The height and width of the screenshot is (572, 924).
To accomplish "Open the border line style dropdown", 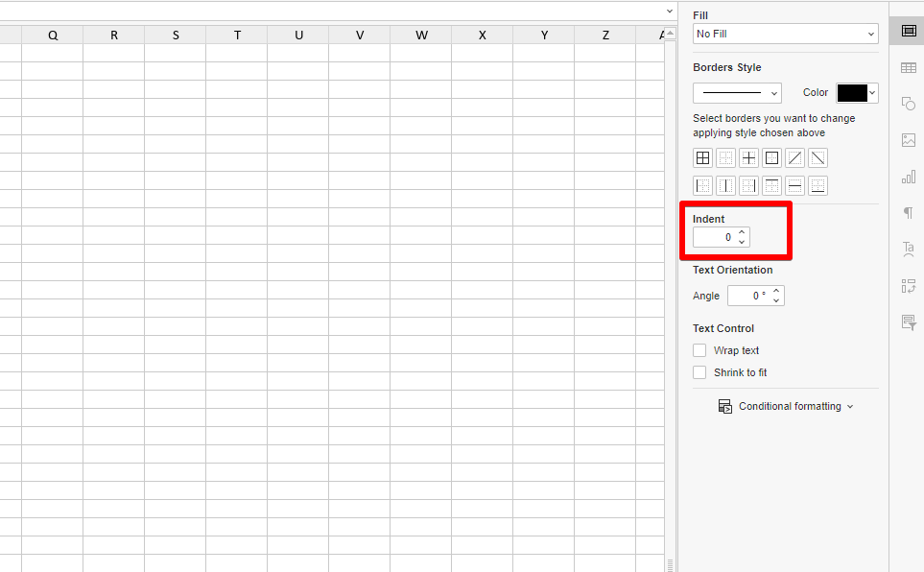I will tap(737, 92).
